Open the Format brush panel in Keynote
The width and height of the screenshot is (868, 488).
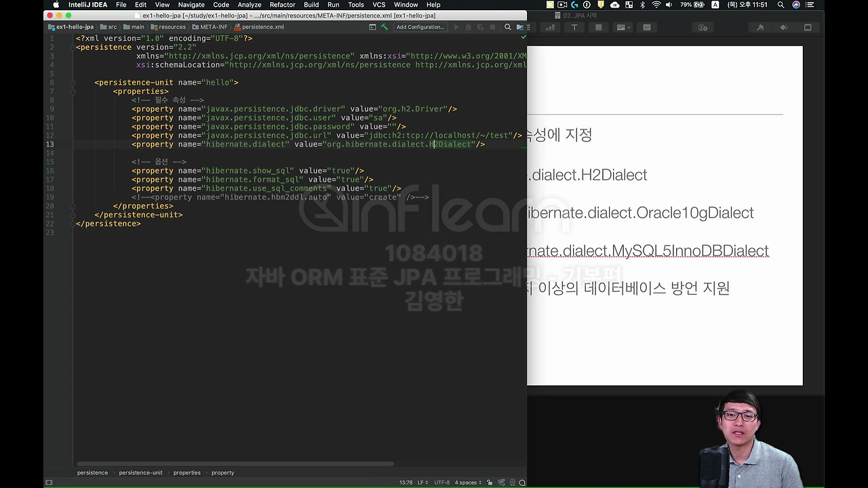pyautogui.click(x=760, y=27)
